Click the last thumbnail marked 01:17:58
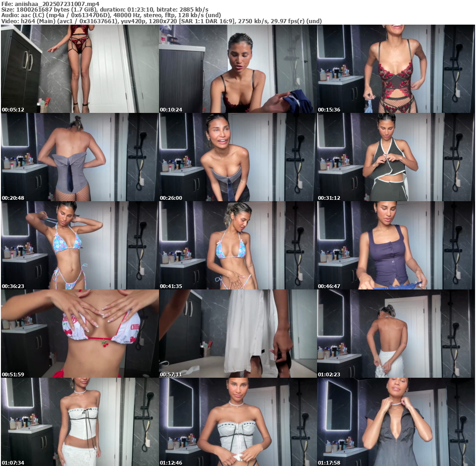Viewport: 476px width, 466px height. click(x=396, y=421)
